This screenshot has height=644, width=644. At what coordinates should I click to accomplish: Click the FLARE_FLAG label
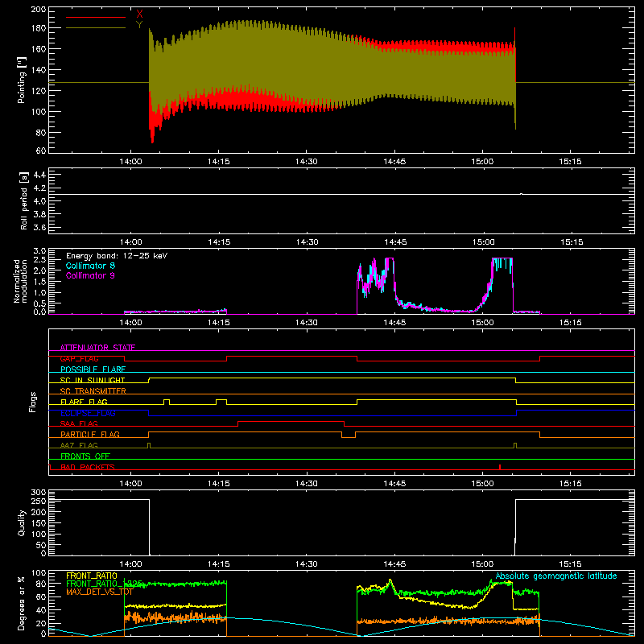[84, 402]
